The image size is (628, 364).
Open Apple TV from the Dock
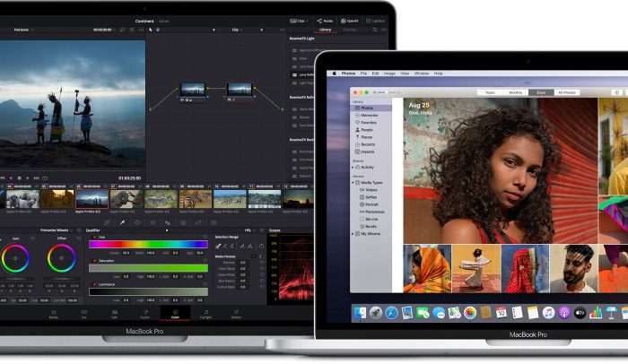pyautogui.click(x=580, y=313)
